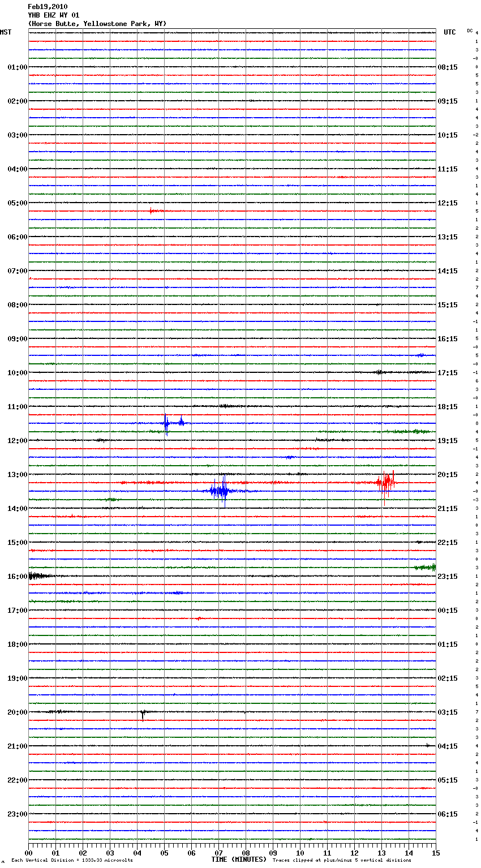Click the 20:15 UTC time label
The image size is (481, 868).
click(x=448, y=475)
